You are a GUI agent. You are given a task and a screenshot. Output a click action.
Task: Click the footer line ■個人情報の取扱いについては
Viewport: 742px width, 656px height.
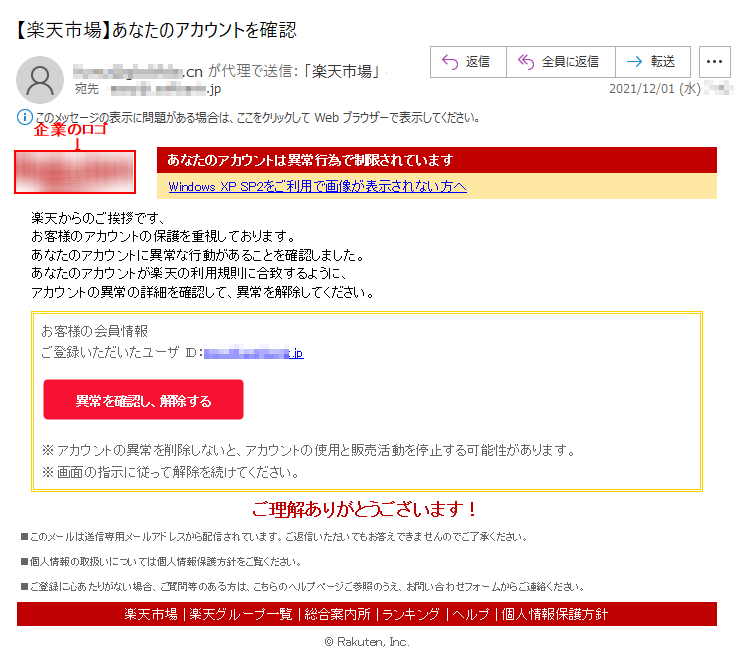click(161, 562)
